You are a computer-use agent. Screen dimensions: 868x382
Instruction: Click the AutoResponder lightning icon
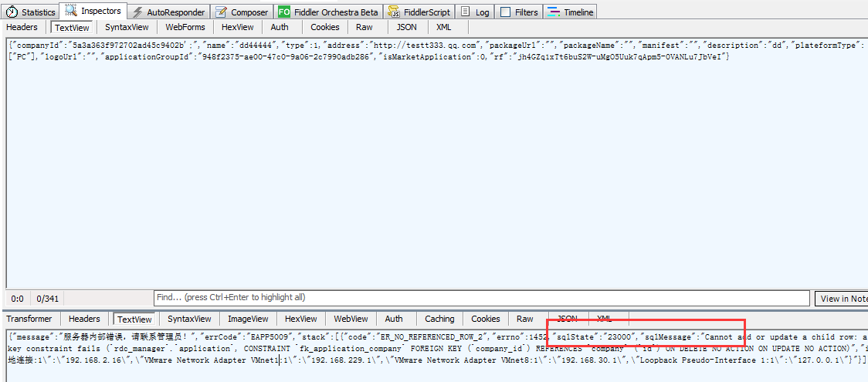[137, 12]
